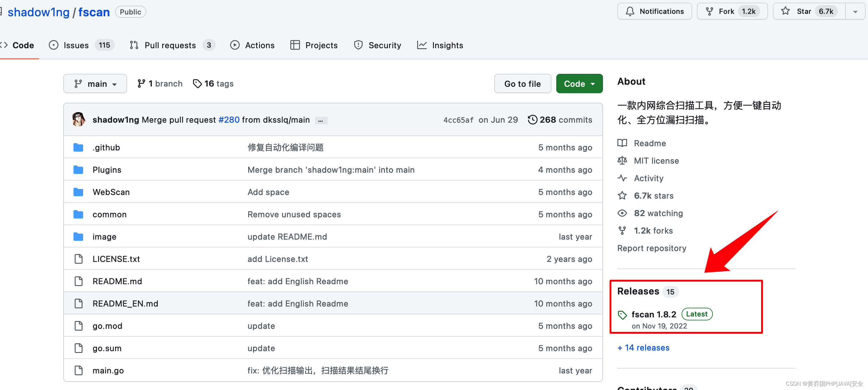The height and width of the screenshot is (390, 868).
Task: Show the + 14 releases link
Action: point(643,348)
